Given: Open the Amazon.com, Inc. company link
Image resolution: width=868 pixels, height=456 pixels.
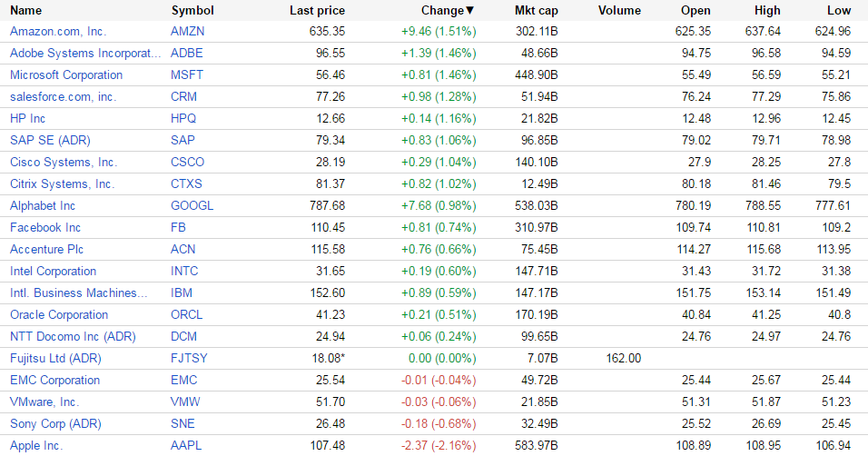Looking at the screenshot, I should [58, 32].
